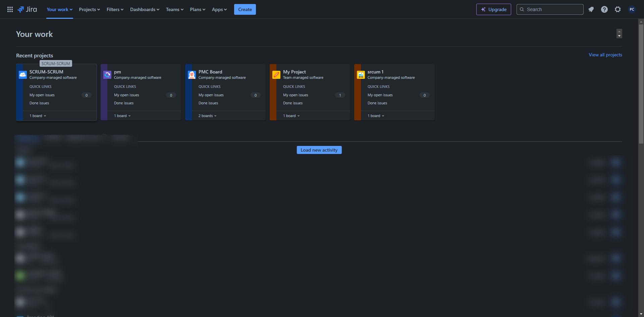Open the Projects menu

pos(90,9)
